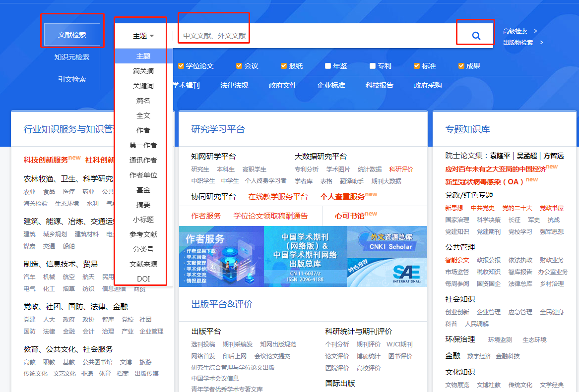This screenshot has width=579, height=392.
Task: Choose 主题 in the dropdown list
Action: [143, 56]
